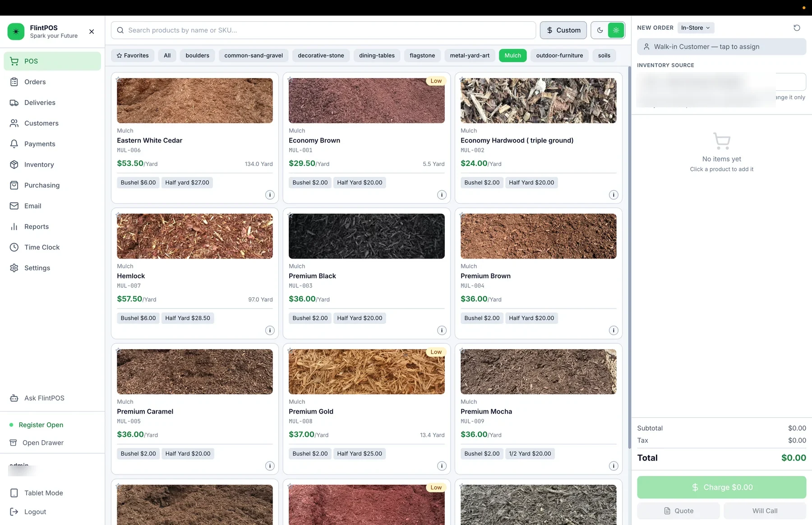Switch to dark mode moon toggle
Viewport: 812px width, 525px height.
(x=600, y=30)
